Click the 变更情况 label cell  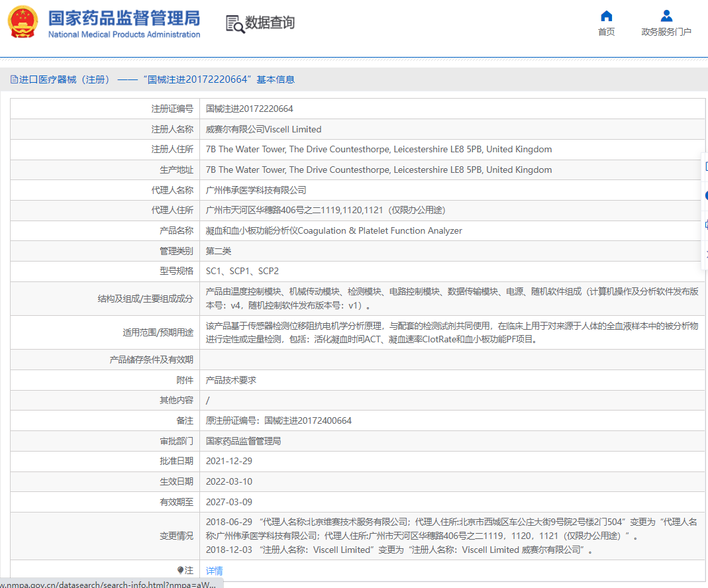(105, 536)
